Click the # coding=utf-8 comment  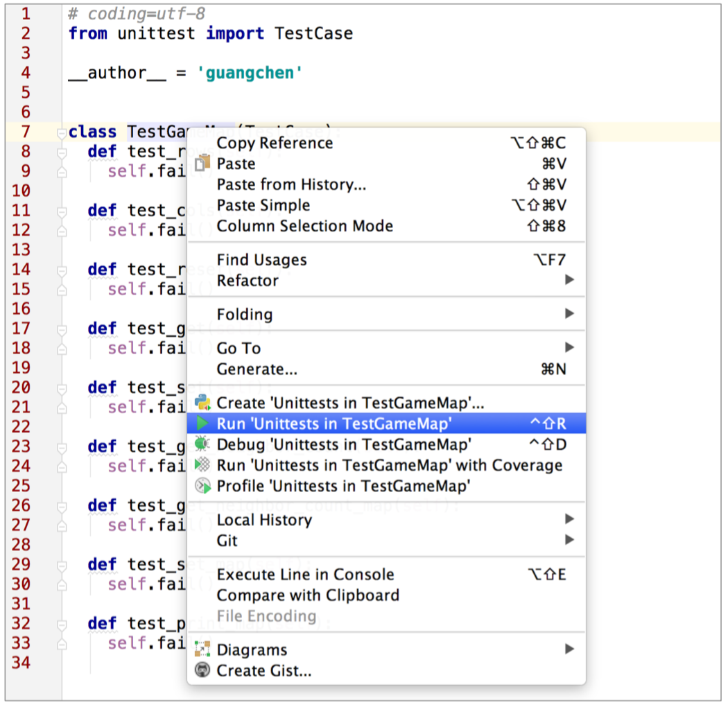click(137, 14)
